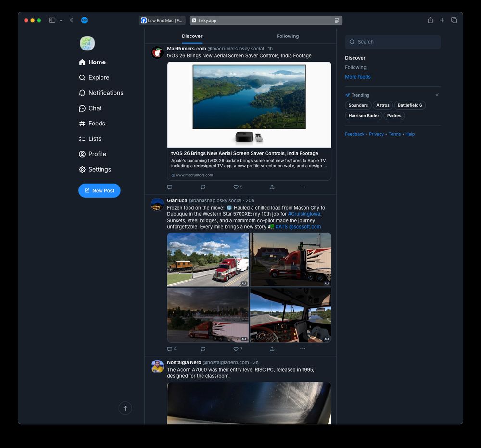Reply to the MacRumors post
481x448 pixels.
[170, 187]
